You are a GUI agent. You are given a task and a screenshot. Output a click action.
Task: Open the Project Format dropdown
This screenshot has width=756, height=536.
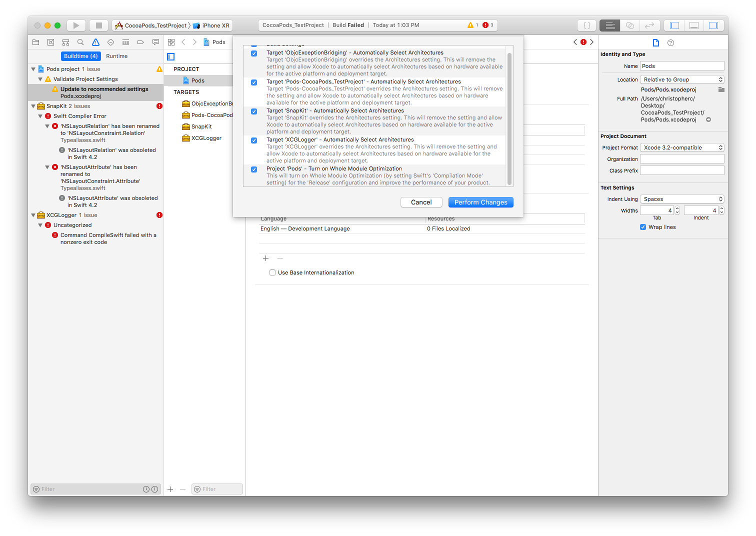(x=682, y=147)
